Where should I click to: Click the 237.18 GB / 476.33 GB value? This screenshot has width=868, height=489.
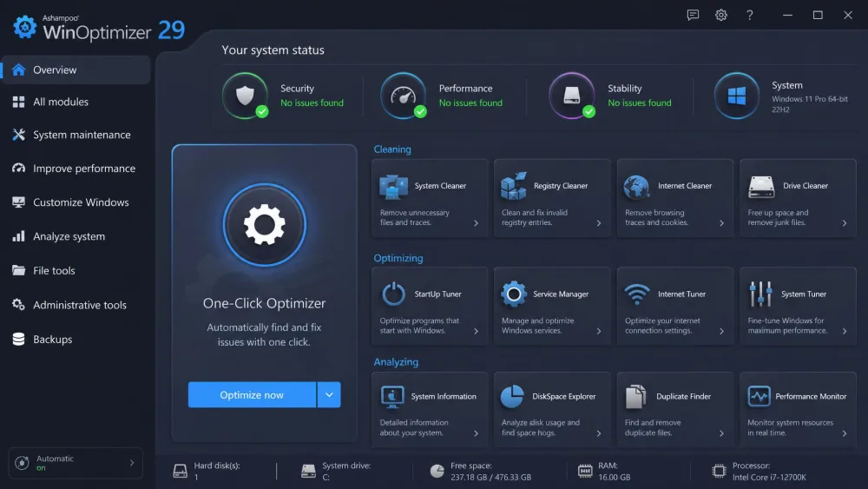pyautogui.click(x=490, y=478)
